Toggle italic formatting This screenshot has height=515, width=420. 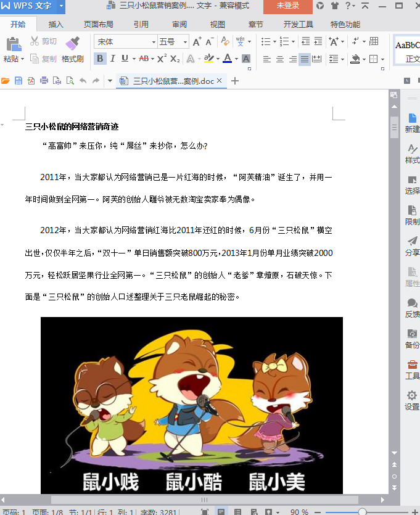[x=113, y=59]
